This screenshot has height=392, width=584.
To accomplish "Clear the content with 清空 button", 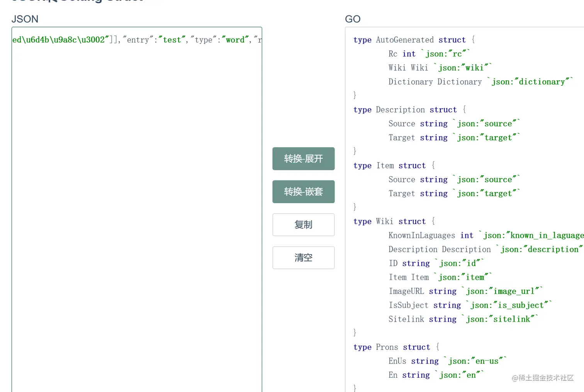I will 304,258.
